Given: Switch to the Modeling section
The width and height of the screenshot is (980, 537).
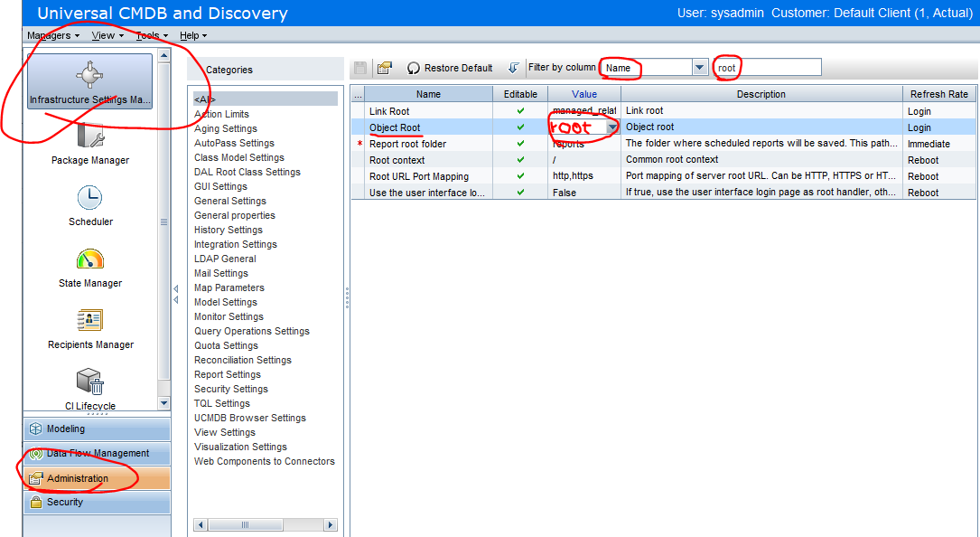Looking at the screenshot, I should (x=97, y=429).
